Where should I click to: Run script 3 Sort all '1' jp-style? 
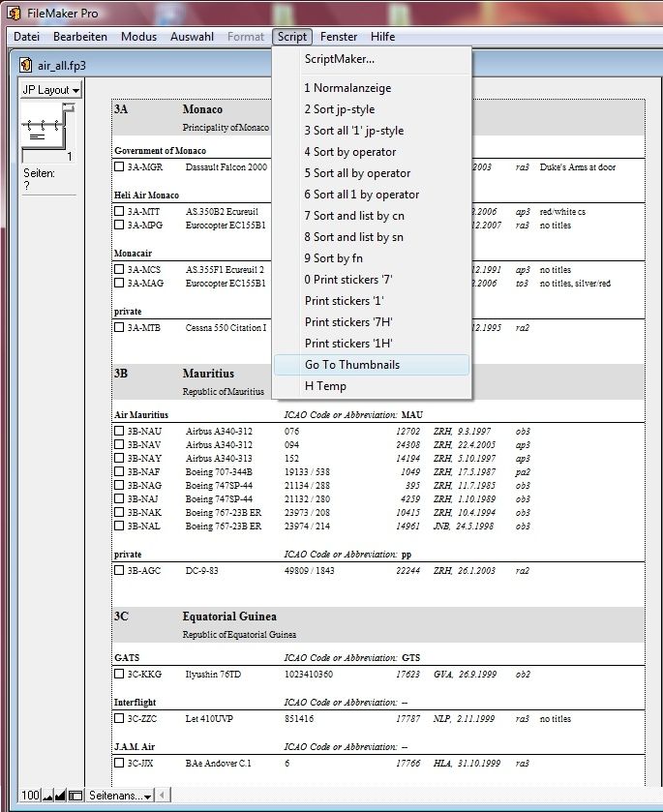coord(372,131)
